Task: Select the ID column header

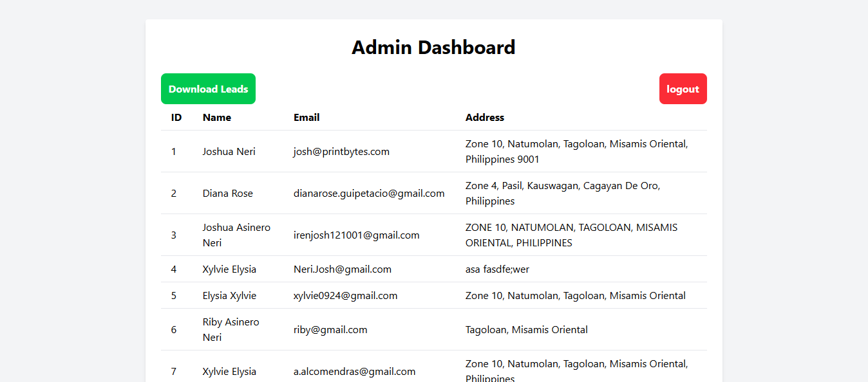Action: pos(176,118)
